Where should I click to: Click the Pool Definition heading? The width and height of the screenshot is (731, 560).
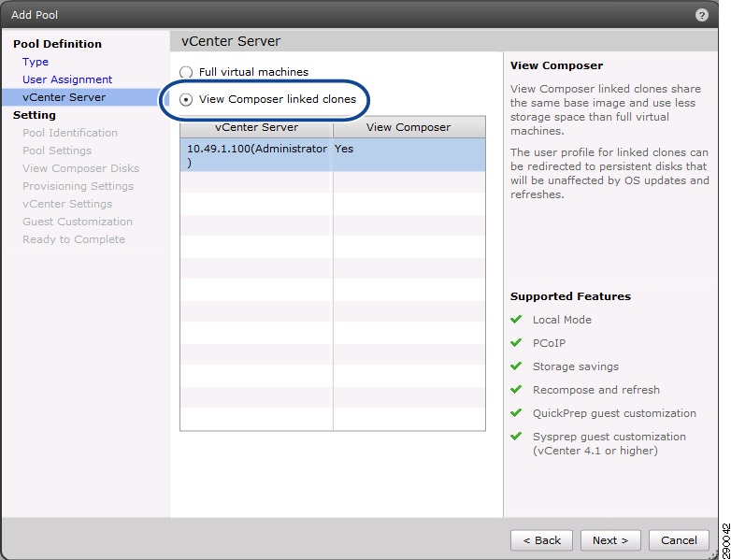57,44
